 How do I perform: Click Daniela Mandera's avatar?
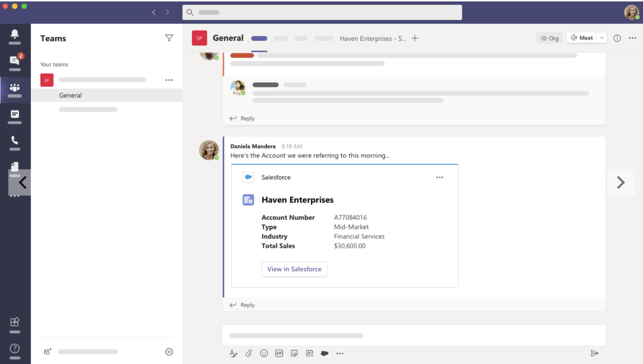click(209, 150)
